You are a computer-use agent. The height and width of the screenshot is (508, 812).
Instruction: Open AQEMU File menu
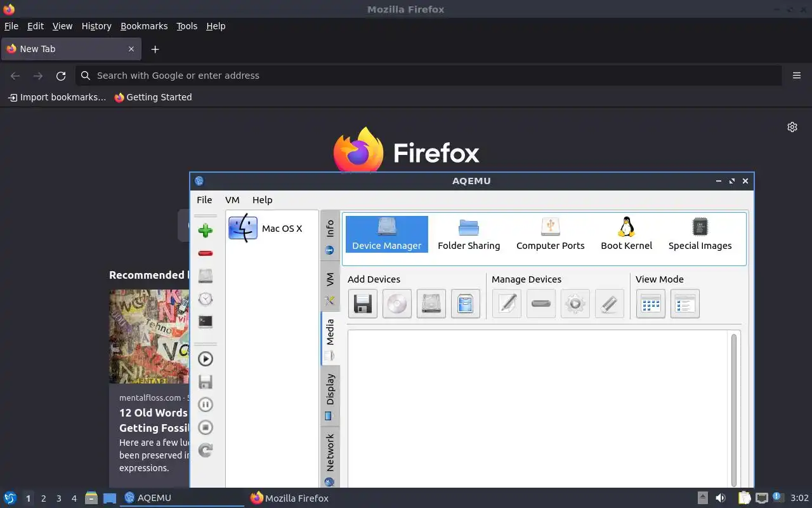[204, 199]
